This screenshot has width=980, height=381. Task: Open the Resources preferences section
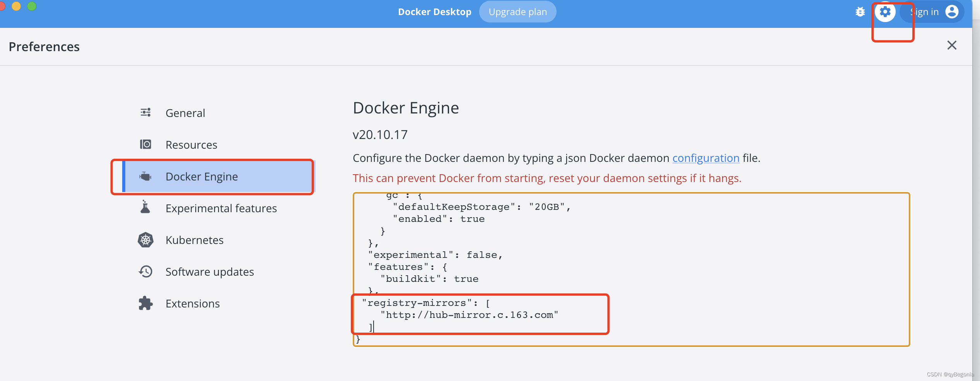(219, 144)
